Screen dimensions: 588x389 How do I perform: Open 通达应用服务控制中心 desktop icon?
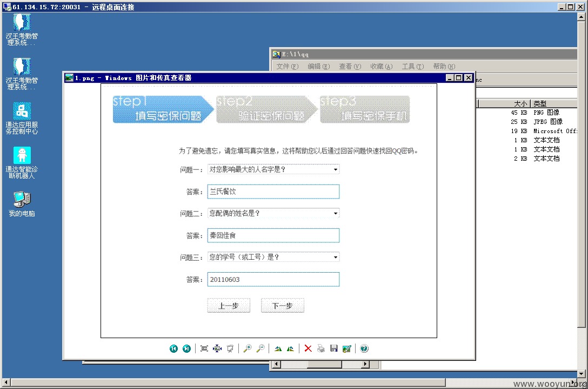pyautogui.click(x=22, y=118)
